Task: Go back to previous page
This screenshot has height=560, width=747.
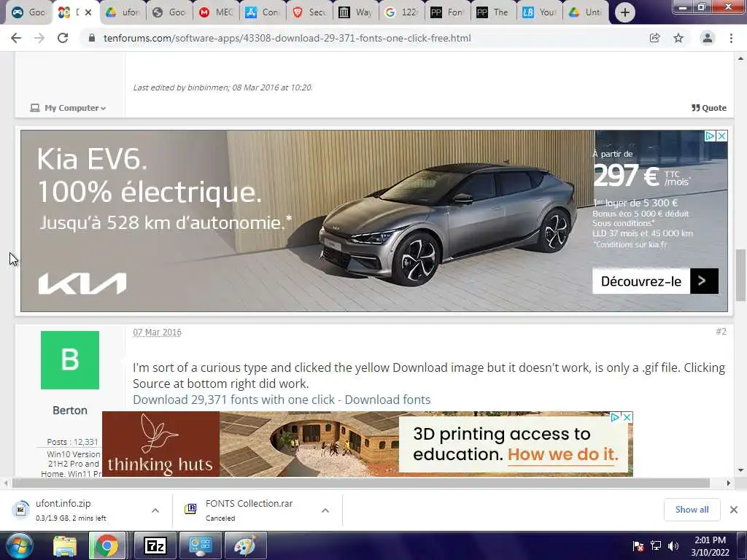Action: point(16,38)
